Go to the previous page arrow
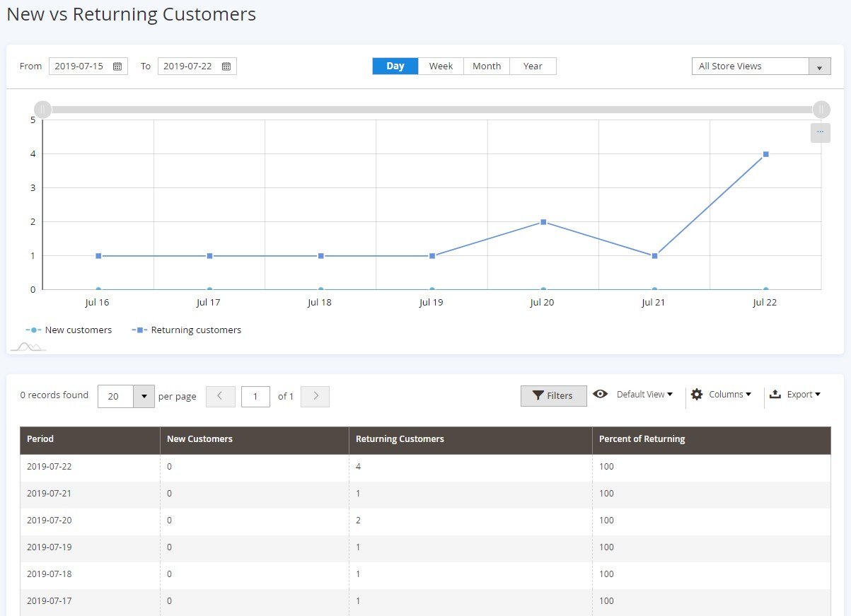Viewport: 851px width, 616px height. click(220, 396)
